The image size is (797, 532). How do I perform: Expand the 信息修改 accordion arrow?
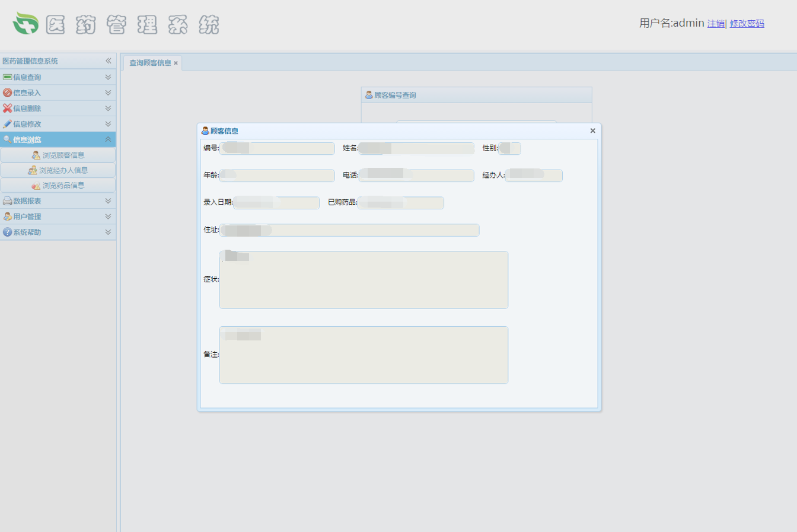click(x=108, y=124)
